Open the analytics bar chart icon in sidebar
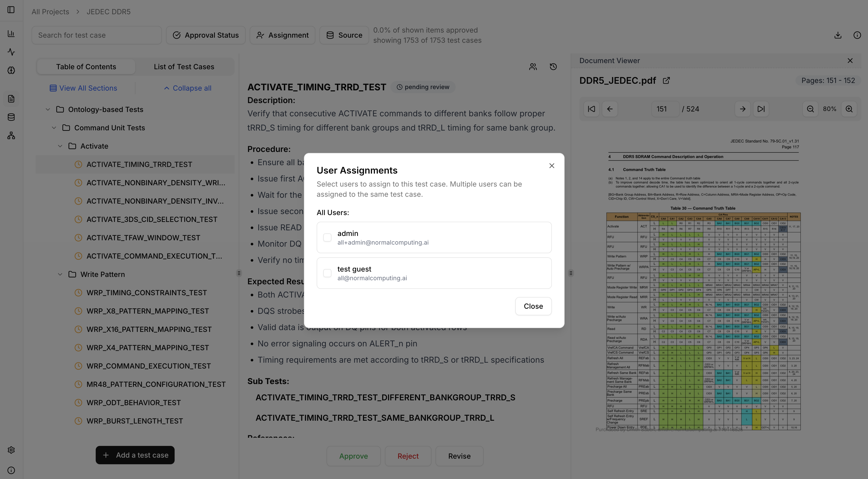Screen dimensions: 868x479 [11, 34]
